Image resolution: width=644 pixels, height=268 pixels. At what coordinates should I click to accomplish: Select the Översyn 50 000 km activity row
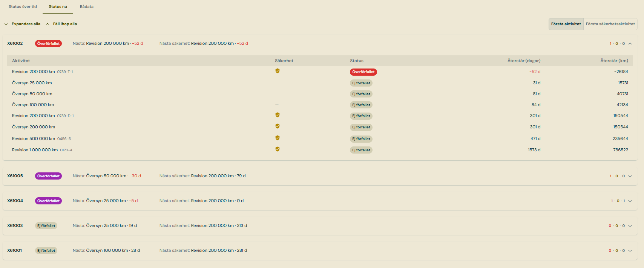tap(320, 94)
